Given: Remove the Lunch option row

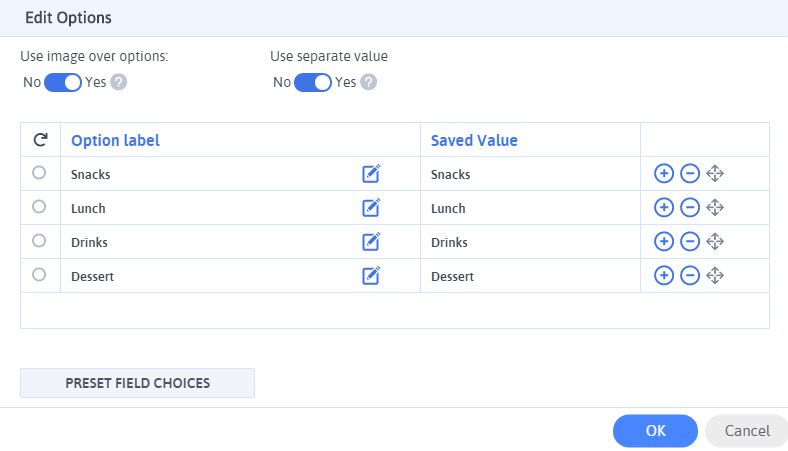Looking at the screenshot, I should (690, 208).
